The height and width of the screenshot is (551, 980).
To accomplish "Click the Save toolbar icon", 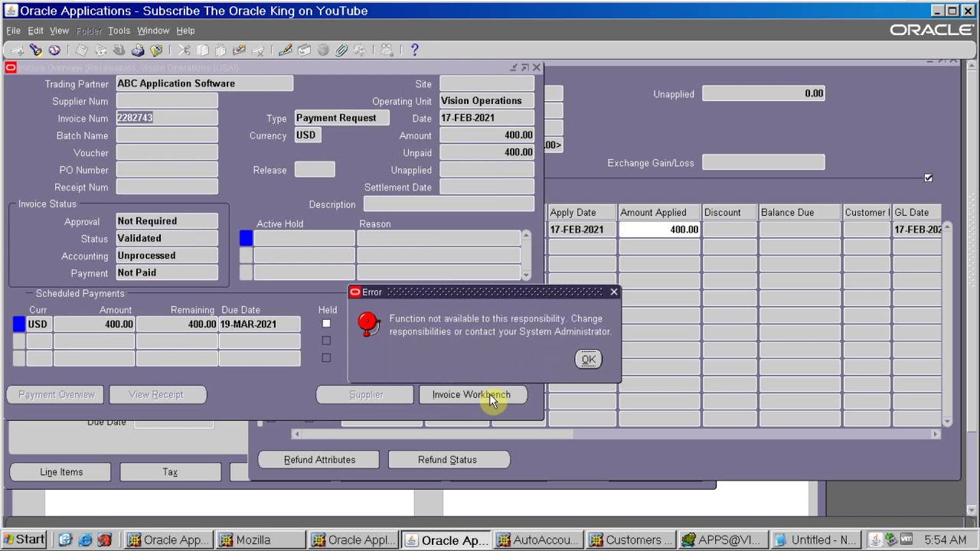I will 81,51.
